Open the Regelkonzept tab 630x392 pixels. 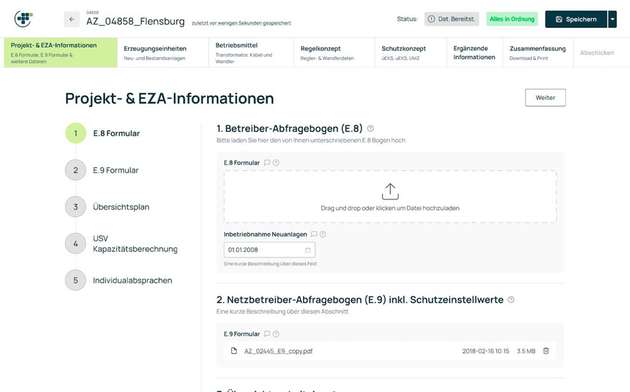click(x=334, y=53)
